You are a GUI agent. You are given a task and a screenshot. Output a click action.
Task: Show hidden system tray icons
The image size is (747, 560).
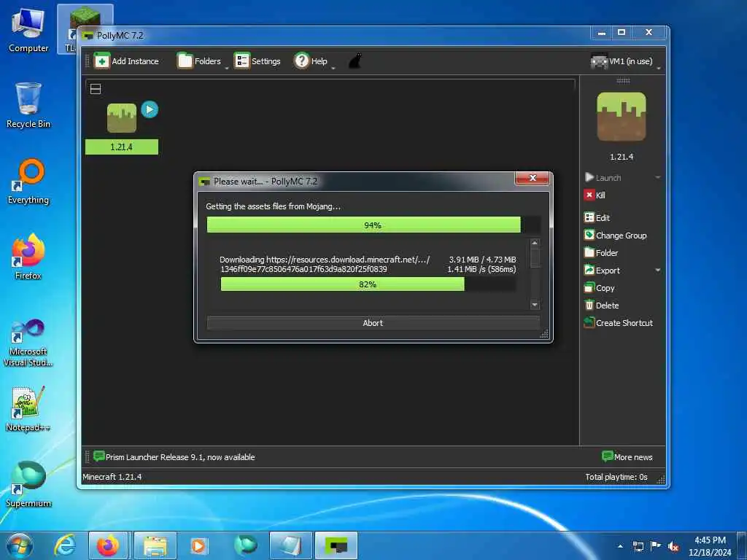tap(620, 546)
